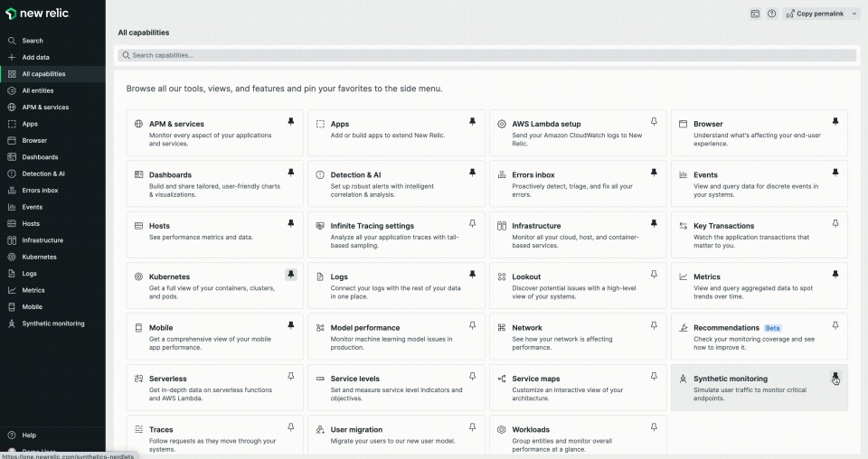Unpin the Kubernetes card

[290, 275]
